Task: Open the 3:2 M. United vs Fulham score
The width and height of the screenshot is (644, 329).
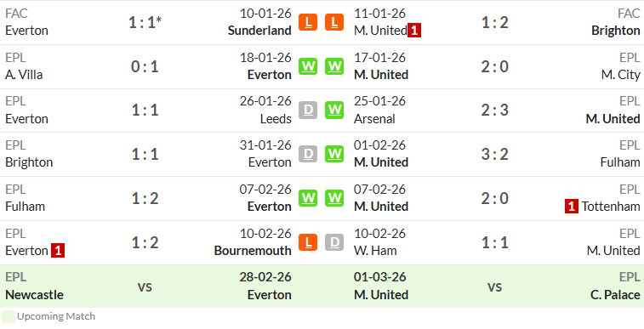Action: tap(494, 154)
